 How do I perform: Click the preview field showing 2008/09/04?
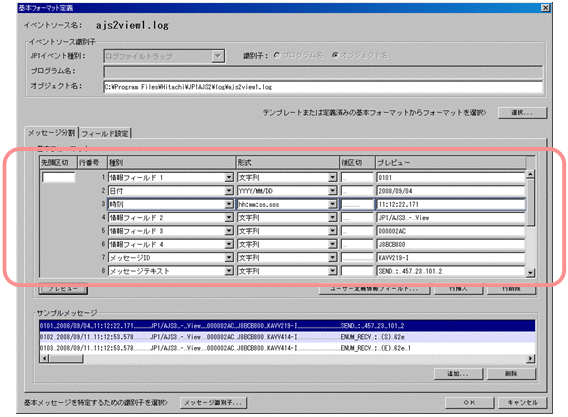click(x=451, y=191)
